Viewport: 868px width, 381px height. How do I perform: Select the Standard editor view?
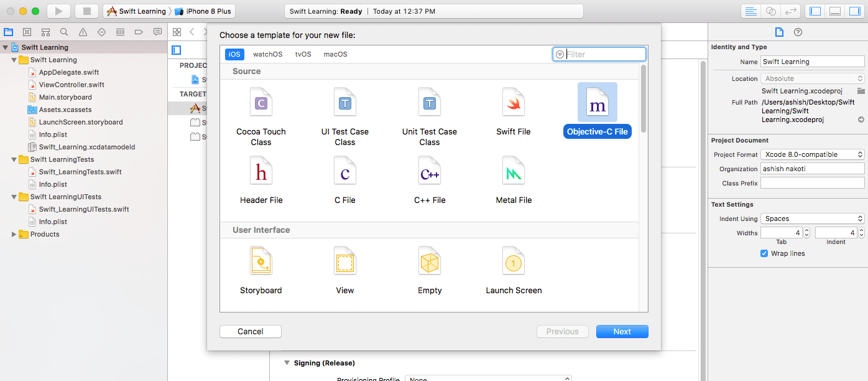point(751,11)
